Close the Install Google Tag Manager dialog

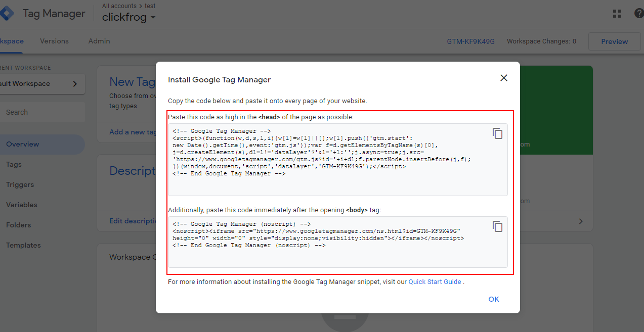pyautogui.click(x=503, y=78)
